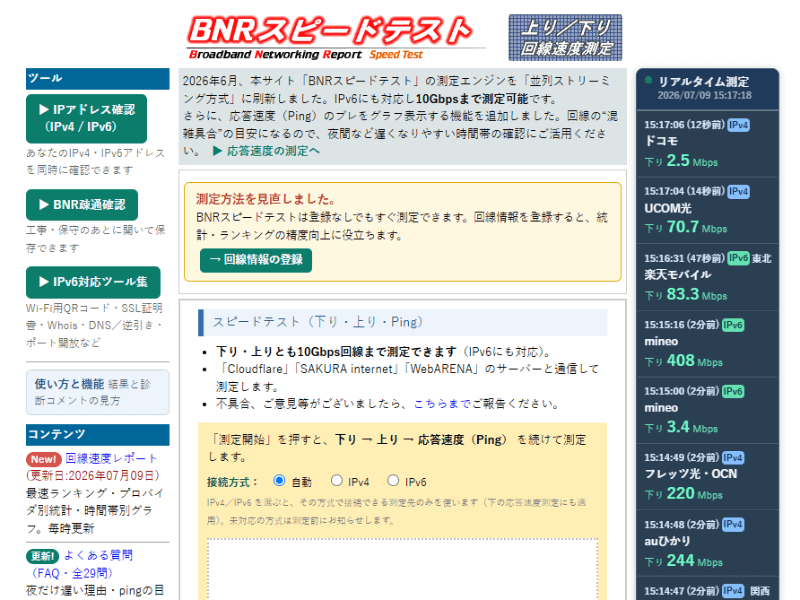
Task: Click IPv4 badge on 15:14:47 関西 entry
Action: 733,591
